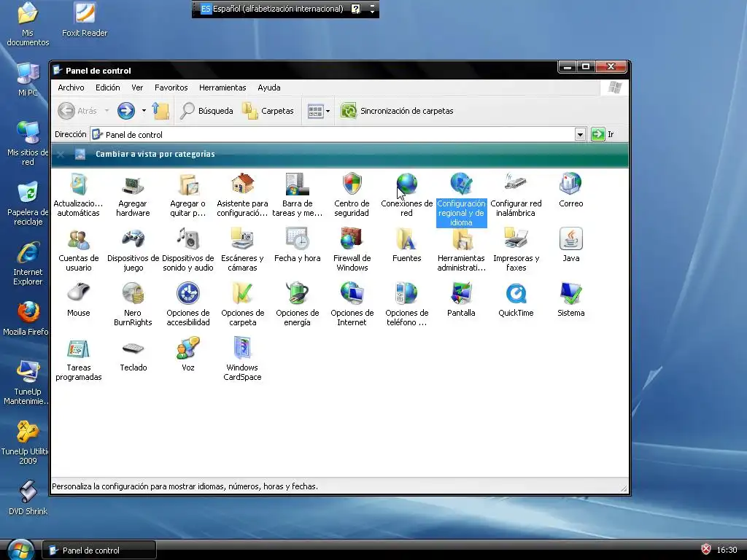Toggle the Carpetas pane button
The width and height of the screenshot is (747, 560).
268,111
